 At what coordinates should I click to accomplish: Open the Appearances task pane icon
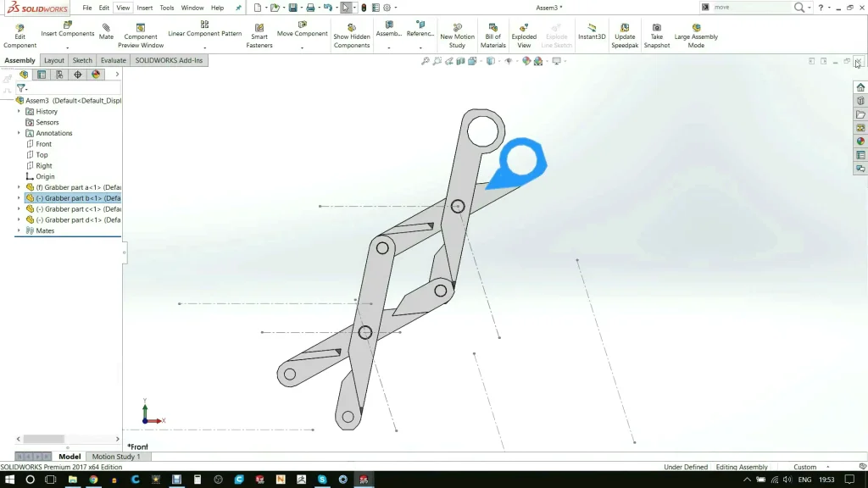(860, 141)
